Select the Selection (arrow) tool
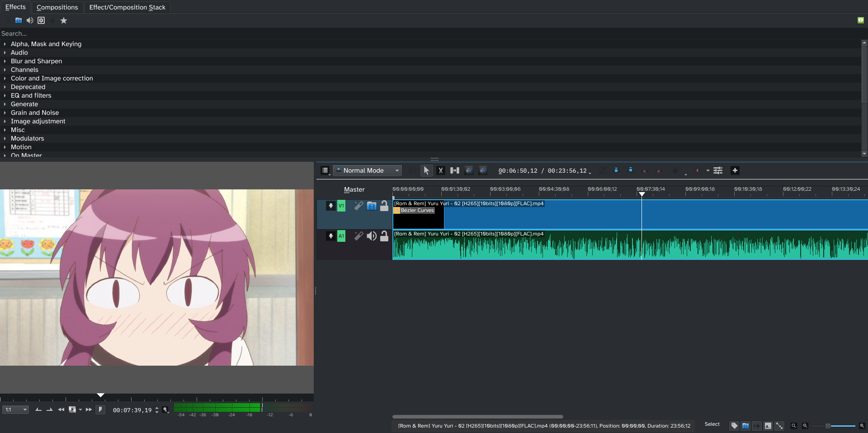 coord(426,170)
